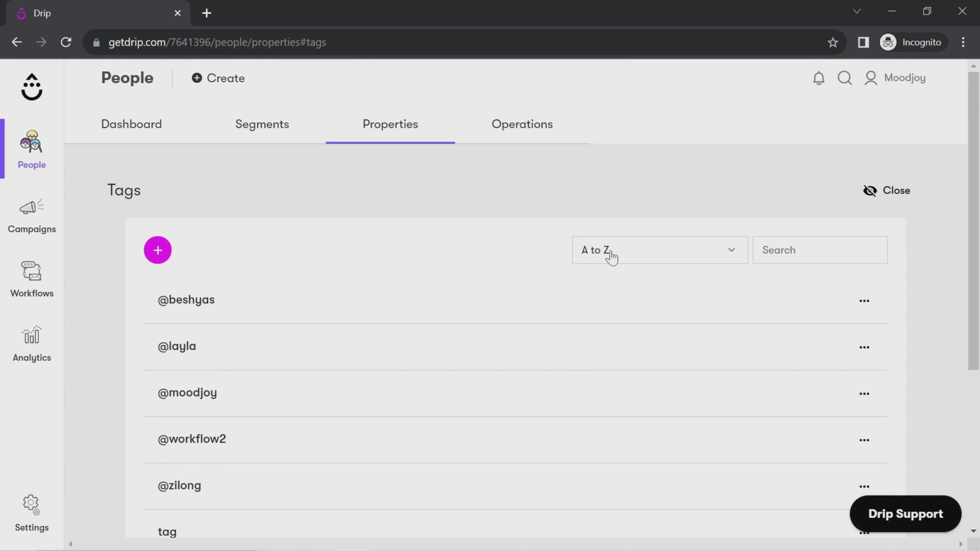Access Settings panel

coord(32,513)
